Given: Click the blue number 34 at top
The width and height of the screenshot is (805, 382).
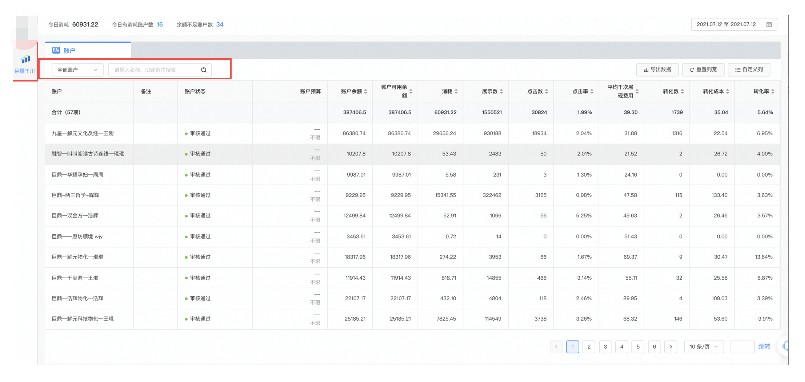Looking at the screenshot, I should (220, 24).
